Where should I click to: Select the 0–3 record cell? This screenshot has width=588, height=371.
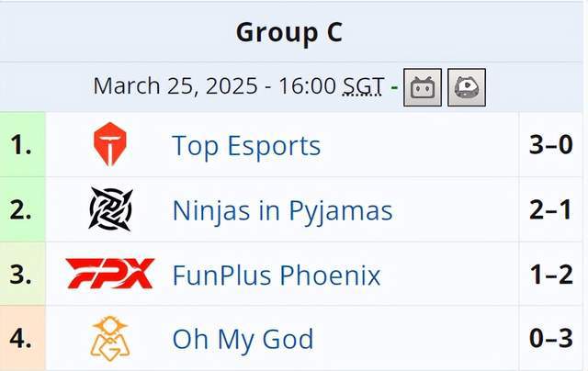[x=551, y=338]
